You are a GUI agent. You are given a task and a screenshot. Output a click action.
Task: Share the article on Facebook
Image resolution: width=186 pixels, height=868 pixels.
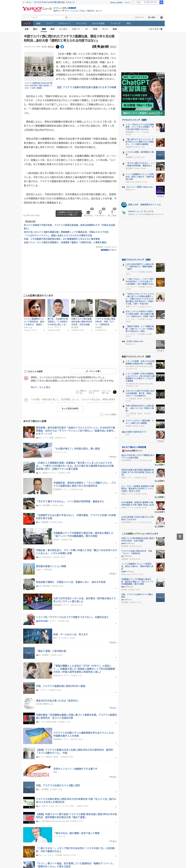point(62,47)
